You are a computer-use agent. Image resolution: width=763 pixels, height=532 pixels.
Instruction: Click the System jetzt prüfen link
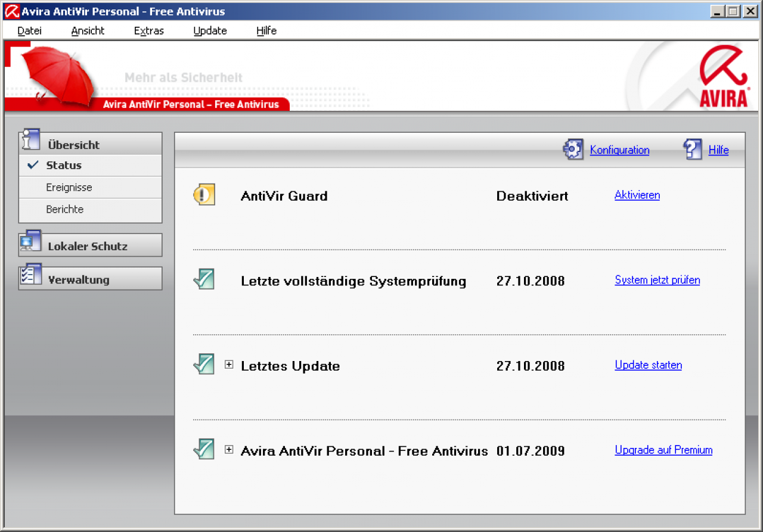point(657,279)
